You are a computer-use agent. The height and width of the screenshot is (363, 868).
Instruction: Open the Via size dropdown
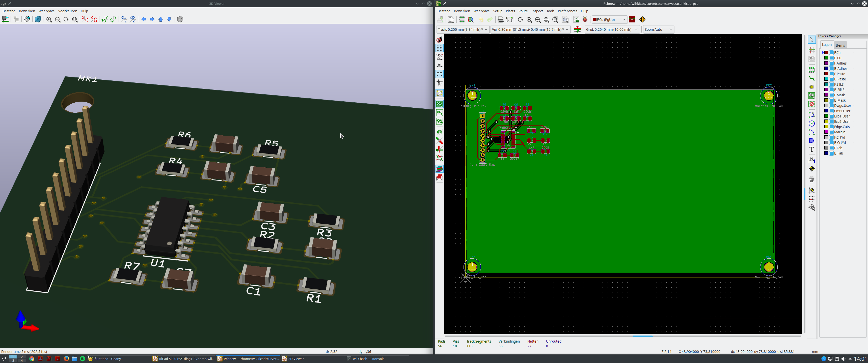click(530, 29)
